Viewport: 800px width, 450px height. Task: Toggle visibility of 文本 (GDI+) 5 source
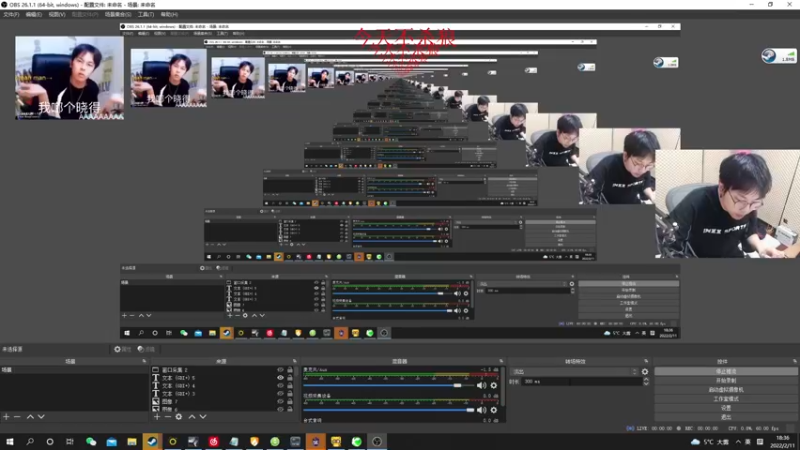coord(280,378)
